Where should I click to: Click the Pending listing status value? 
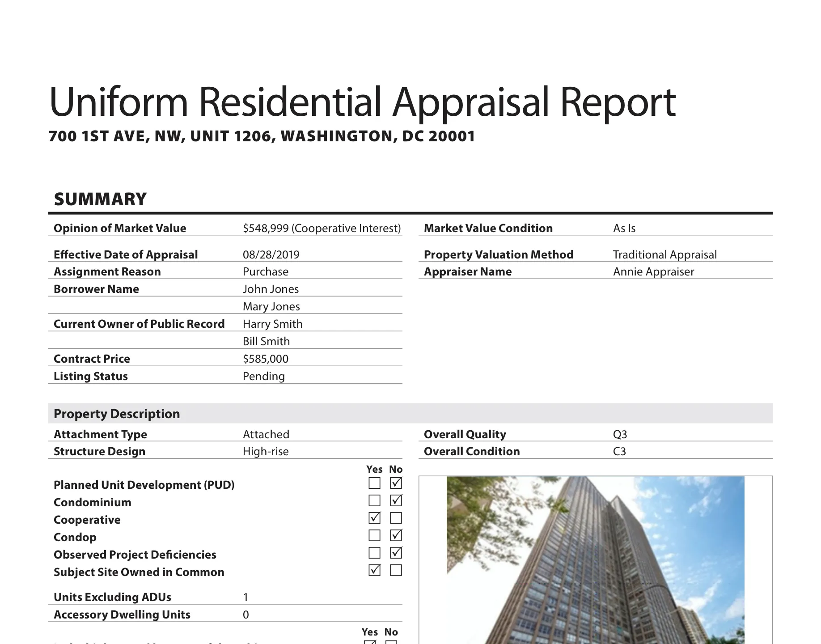point(264,377)
